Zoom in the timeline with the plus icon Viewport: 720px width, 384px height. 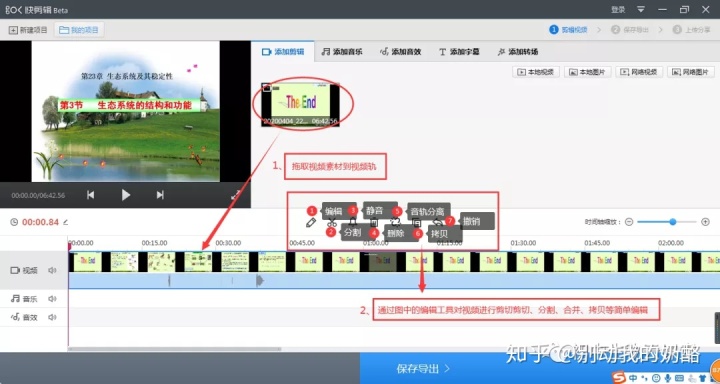705,222
